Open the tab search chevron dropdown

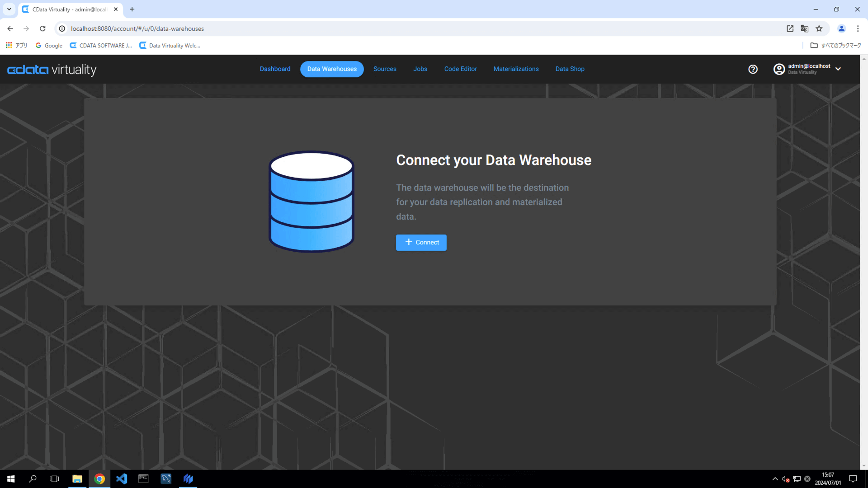pyautogui.click(x=9, y=9)
